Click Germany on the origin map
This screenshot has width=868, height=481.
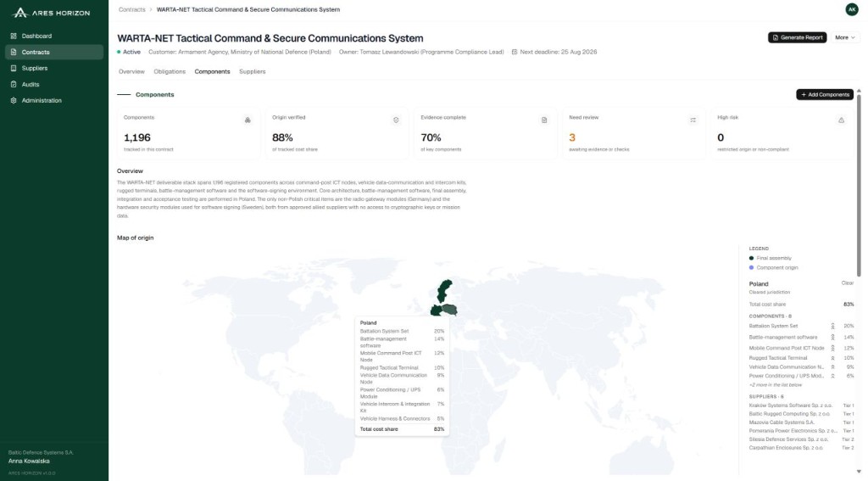436,310
